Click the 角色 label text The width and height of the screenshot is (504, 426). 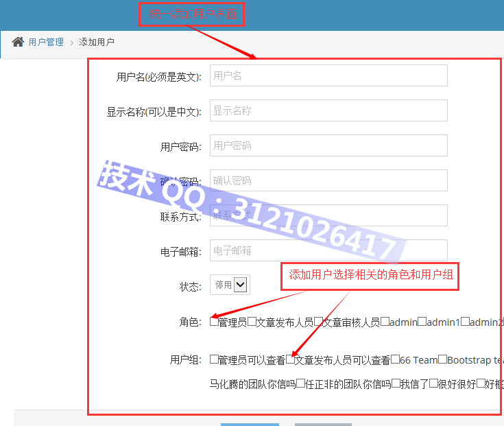pos(191,322)
